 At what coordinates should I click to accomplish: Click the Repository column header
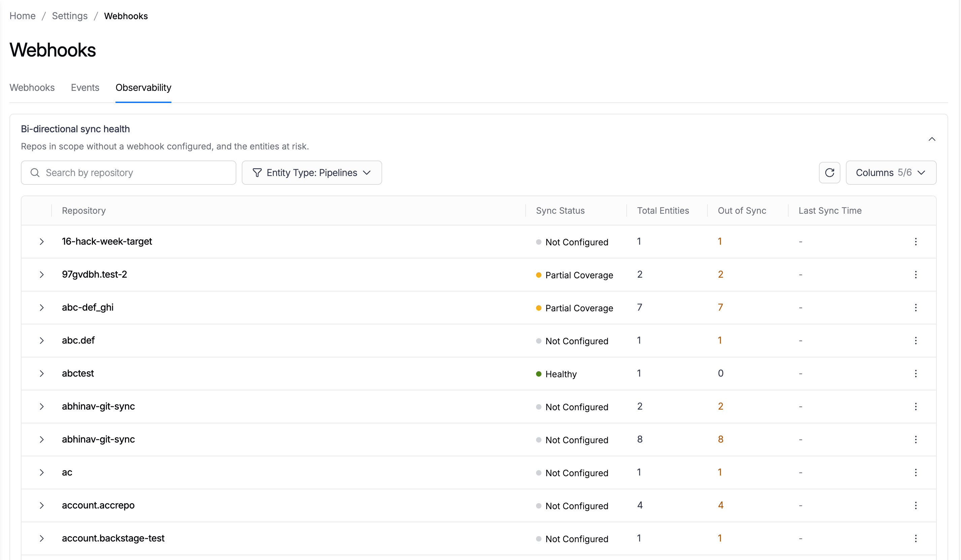pyautogui.click(x=84, y=211)
